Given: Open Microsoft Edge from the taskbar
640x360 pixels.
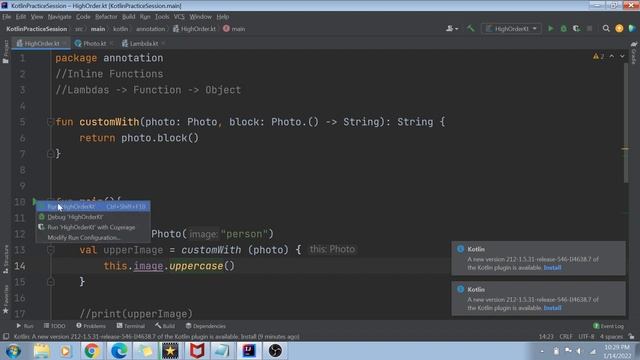Looking at the screenshot, I should pyautogui.click(x=119, y=351).
